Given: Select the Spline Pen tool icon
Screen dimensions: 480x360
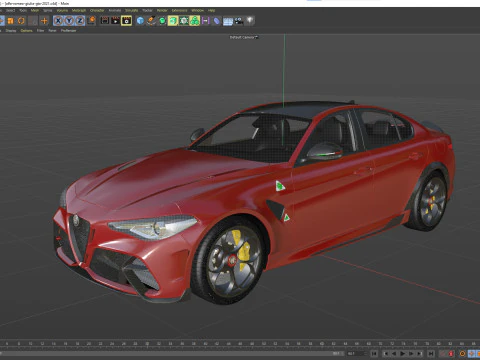Looking at the screenshot, I should pos(151,21).
